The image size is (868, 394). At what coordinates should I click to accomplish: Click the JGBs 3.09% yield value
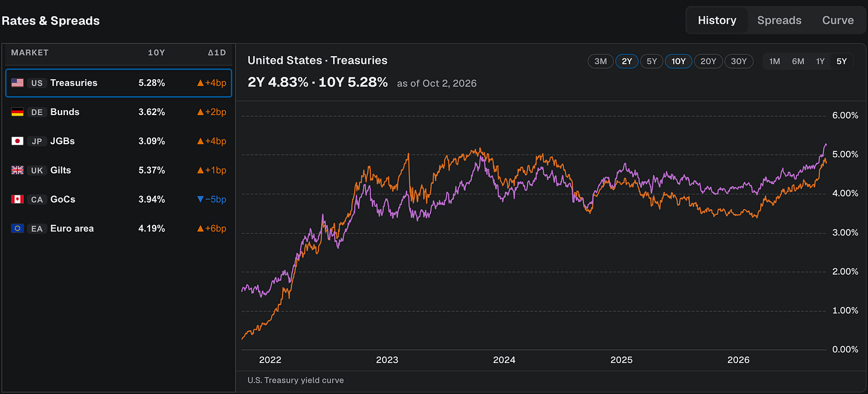click(151, 141)
